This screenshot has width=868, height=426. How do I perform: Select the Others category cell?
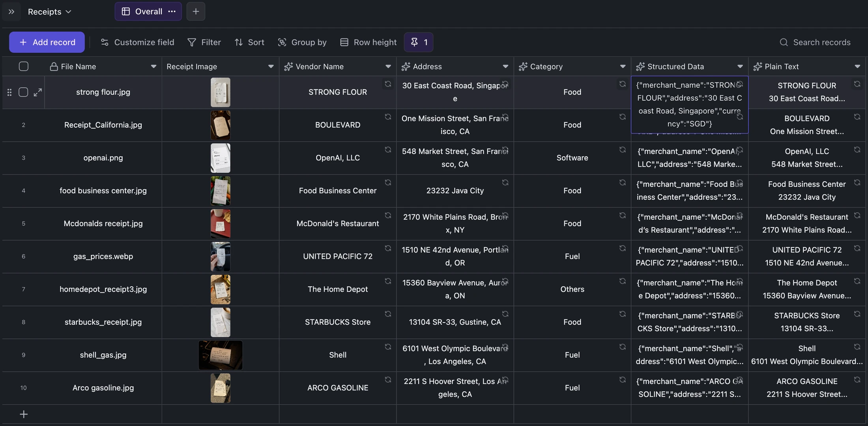click(x=572, y=289)
